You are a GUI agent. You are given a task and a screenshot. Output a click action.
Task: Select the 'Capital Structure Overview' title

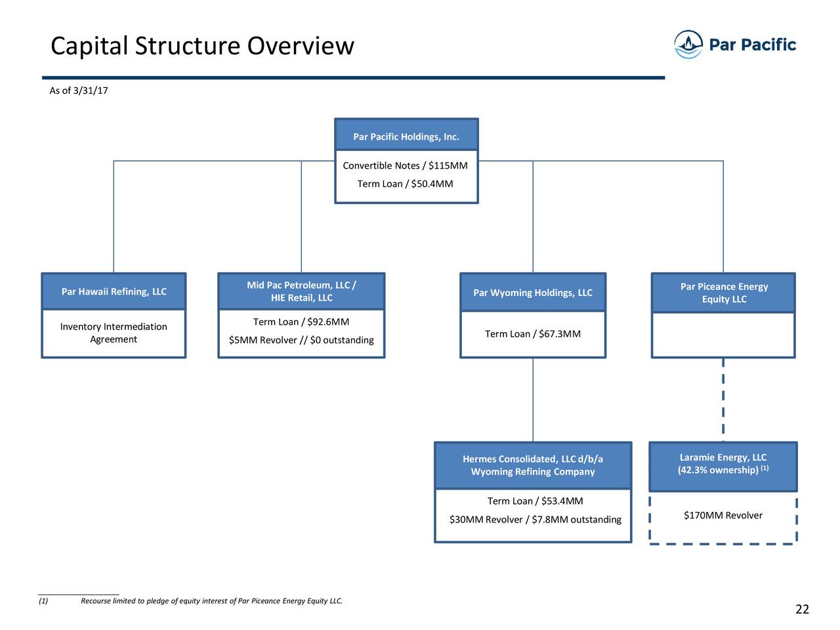202,46
